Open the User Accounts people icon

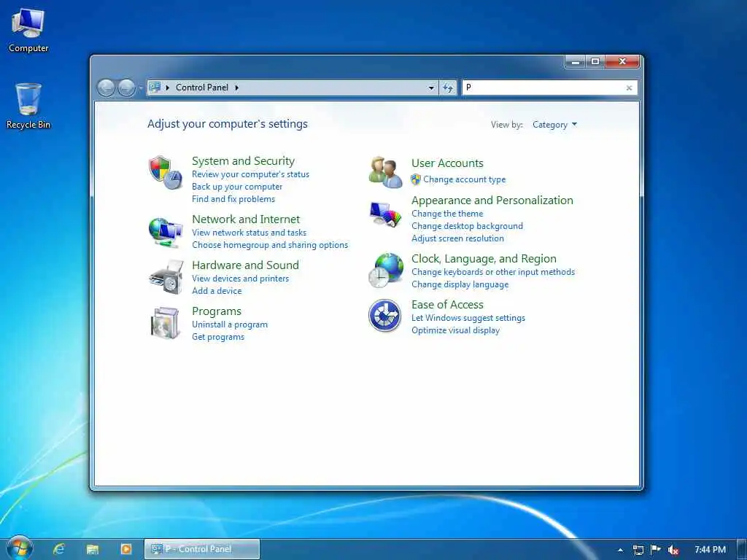click(385, 172)
